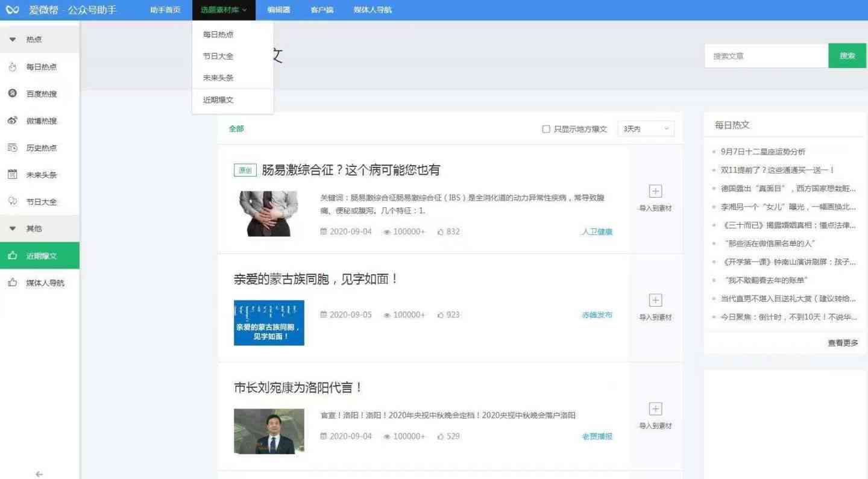Click the 微博热搜 Weibo icon
Screen dimensions: 868x479
tap(12, 121)
